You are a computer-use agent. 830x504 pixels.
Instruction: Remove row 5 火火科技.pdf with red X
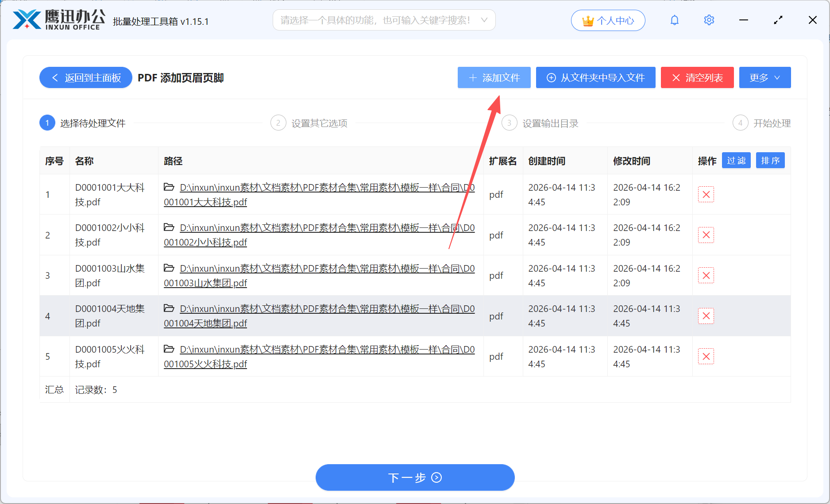point(706,356)
